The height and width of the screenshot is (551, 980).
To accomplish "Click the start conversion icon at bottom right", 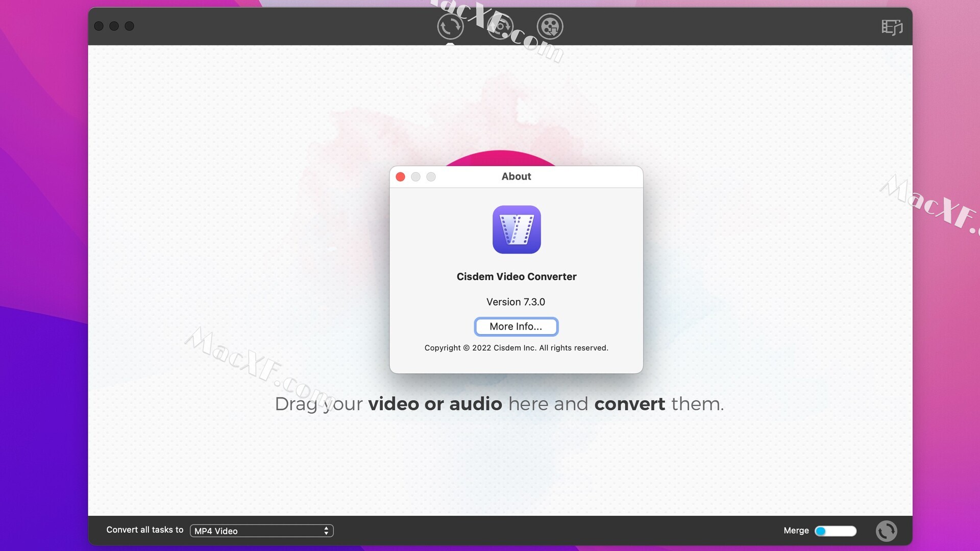I will click(887, 531).
